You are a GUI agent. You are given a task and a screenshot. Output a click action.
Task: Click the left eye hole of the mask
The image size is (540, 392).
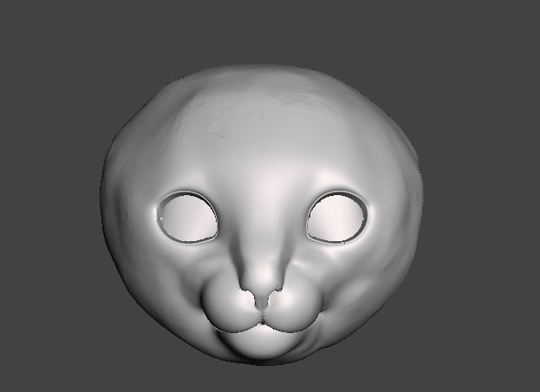[x=187, y=216]
